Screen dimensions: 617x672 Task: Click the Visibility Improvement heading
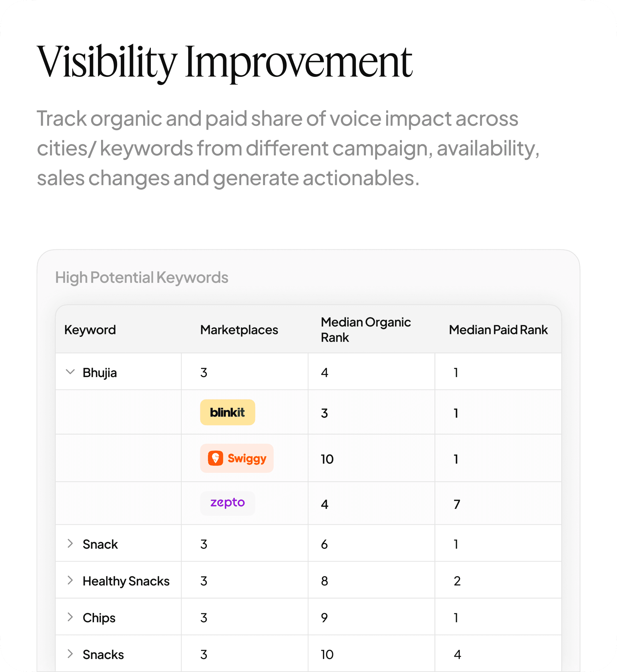[224, 63]
